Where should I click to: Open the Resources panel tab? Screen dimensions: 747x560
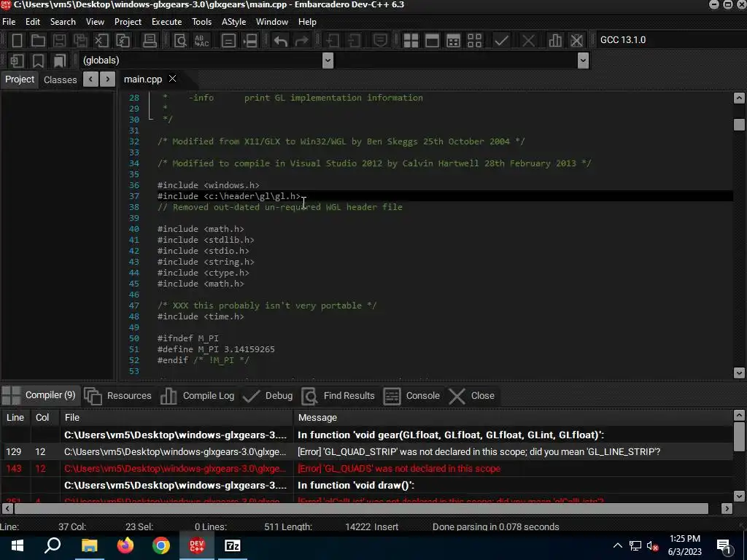pos(117,396)
